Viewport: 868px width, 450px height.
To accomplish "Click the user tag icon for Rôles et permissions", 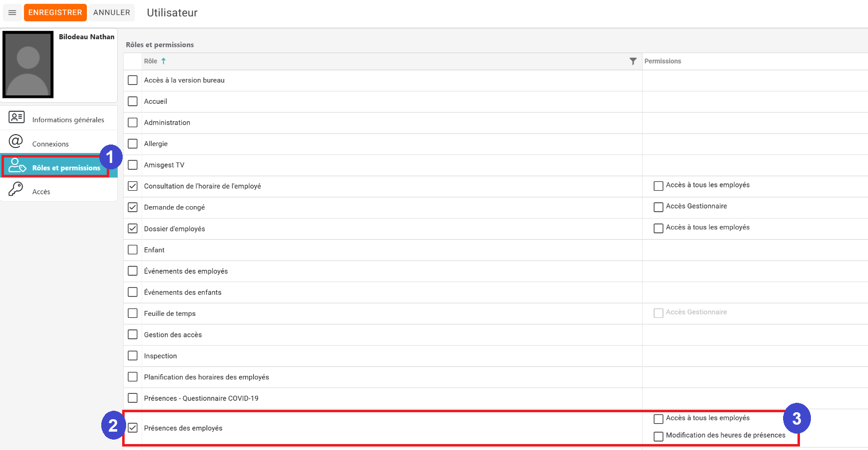I will [17, 165].
